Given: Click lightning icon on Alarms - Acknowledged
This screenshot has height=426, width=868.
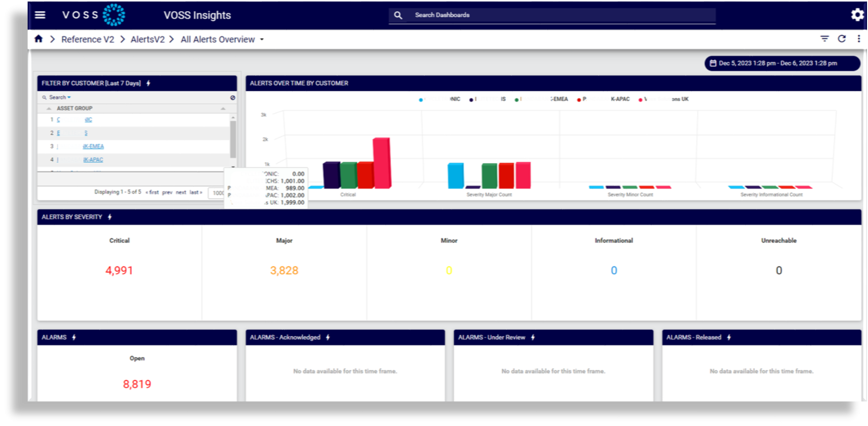Looking at the screenshot, I should click(x=328, y=337).
